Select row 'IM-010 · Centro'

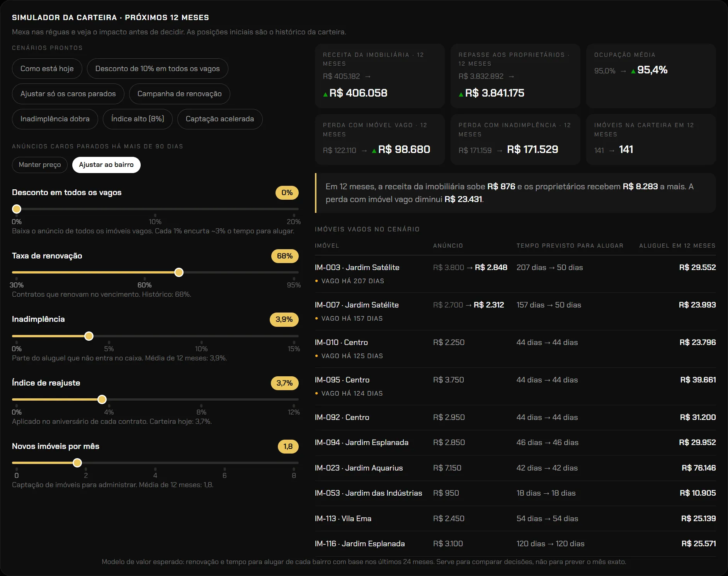515,349
